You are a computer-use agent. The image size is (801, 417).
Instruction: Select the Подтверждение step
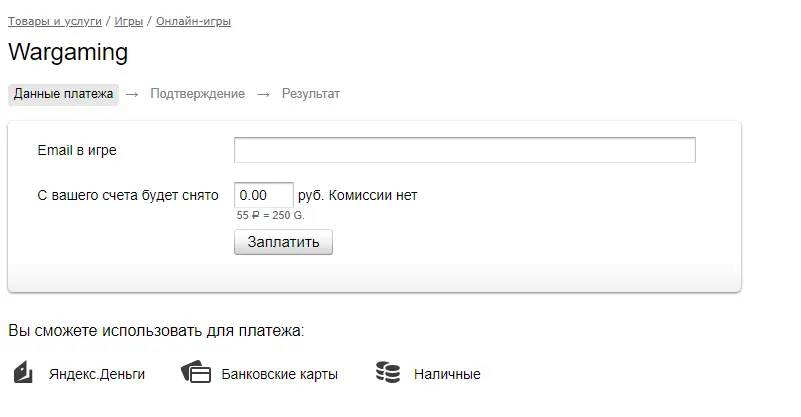point(197,94)
